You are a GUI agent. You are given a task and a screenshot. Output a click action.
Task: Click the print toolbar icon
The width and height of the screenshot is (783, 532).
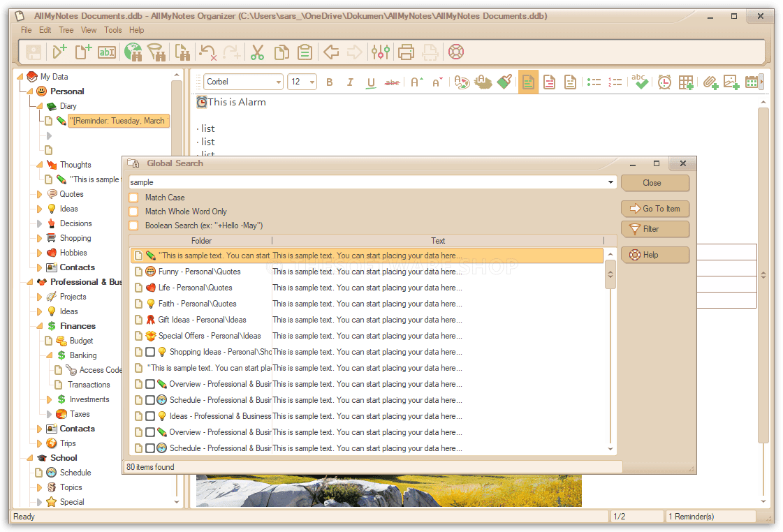[x=406, y=52]
